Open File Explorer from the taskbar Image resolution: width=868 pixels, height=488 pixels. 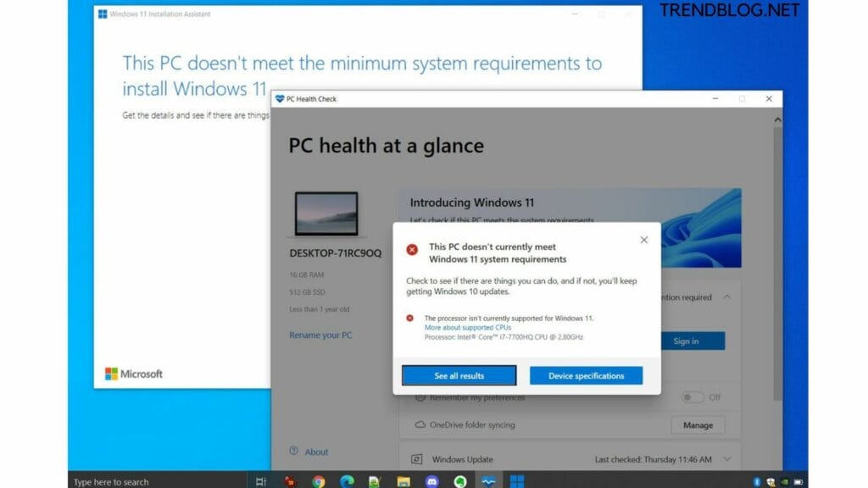point(403,481)
